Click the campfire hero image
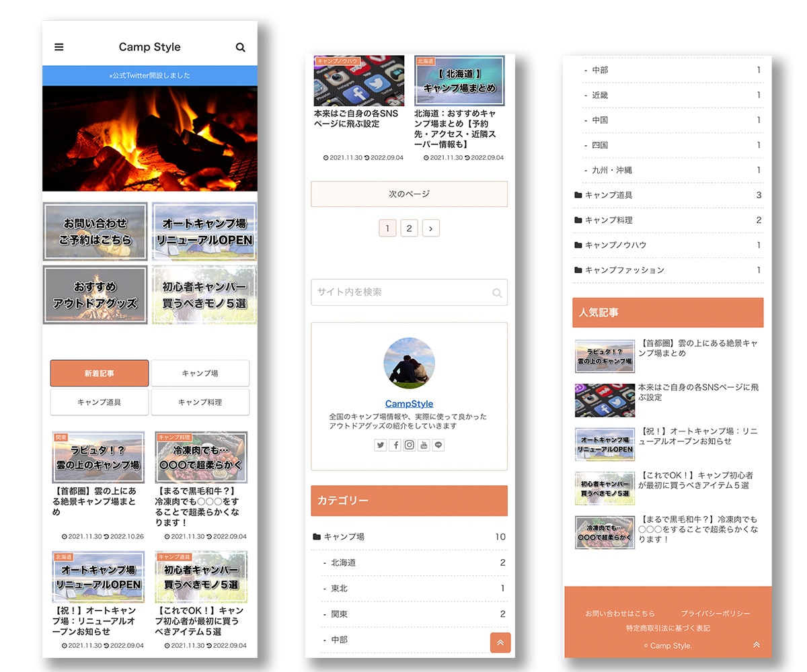This screenshot has width=807, height=672. pyautogui.click(x=150, y=138)
